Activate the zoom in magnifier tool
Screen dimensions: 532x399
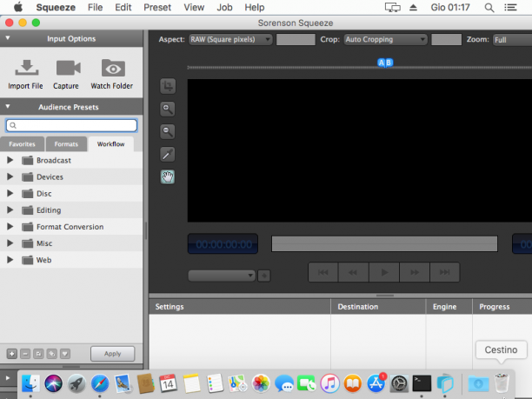[168, 109]
